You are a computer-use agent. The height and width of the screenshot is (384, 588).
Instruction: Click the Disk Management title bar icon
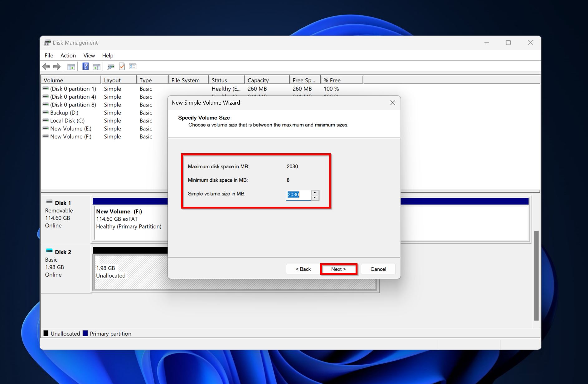(x=47, y=43)
